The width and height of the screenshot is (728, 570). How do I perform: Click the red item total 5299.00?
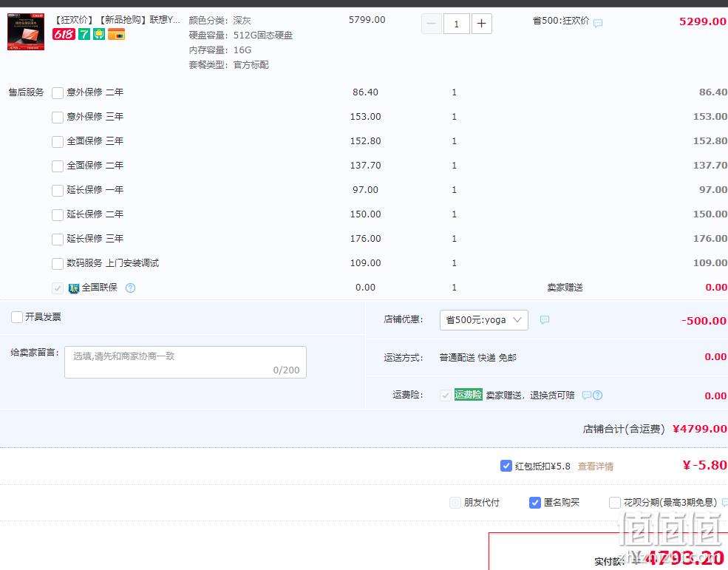point(702,21)
